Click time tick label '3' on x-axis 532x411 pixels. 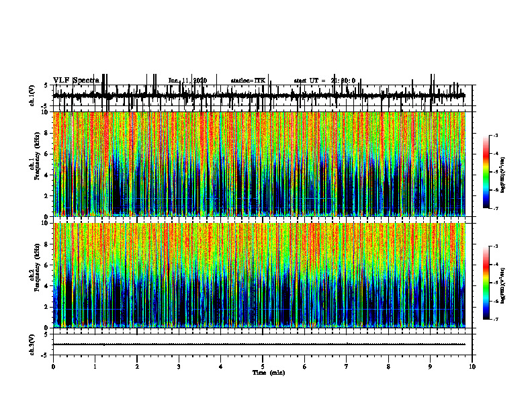click(179, 367)
